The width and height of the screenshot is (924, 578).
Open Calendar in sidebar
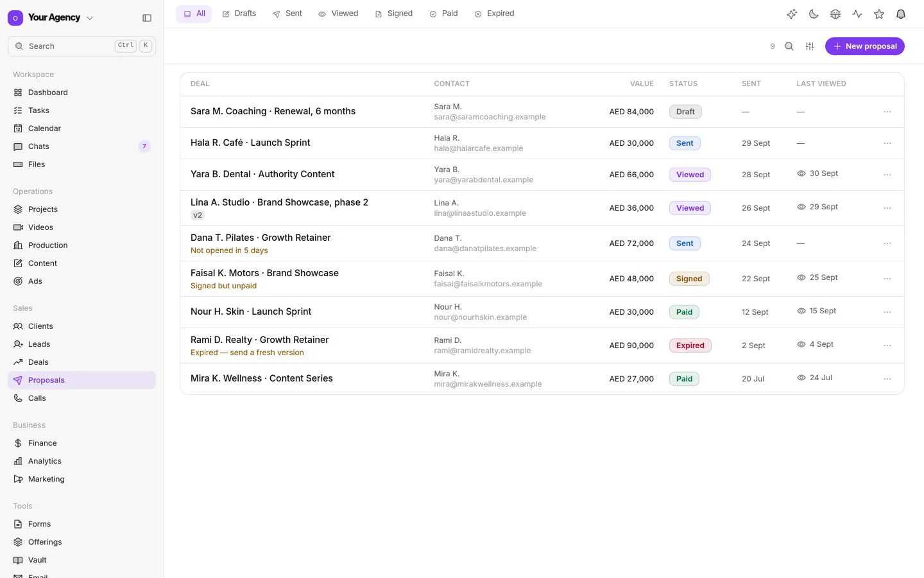pos(81,128)
